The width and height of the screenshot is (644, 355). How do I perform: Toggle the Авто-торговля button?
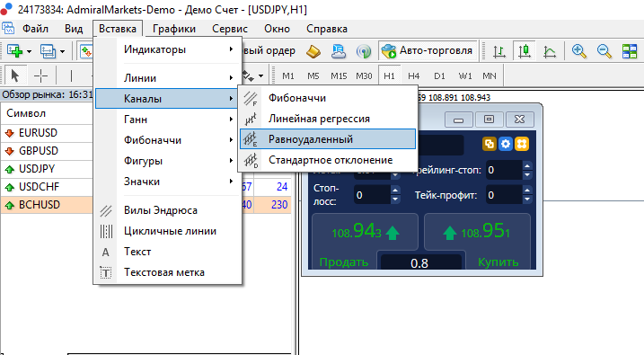click(428, 51)
